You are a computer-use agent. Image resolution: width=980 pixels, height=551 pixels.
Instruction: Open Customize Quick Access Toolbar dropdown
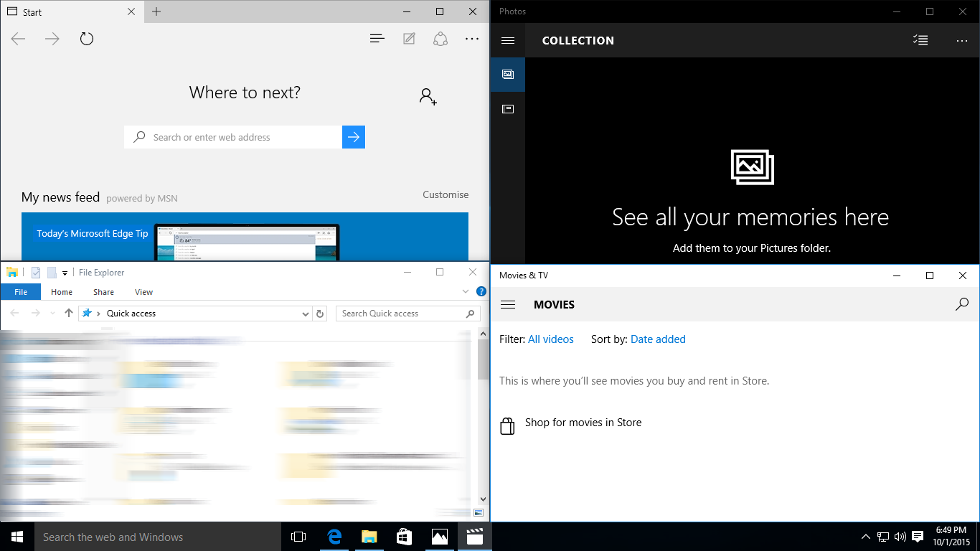[x=65, y=273]
